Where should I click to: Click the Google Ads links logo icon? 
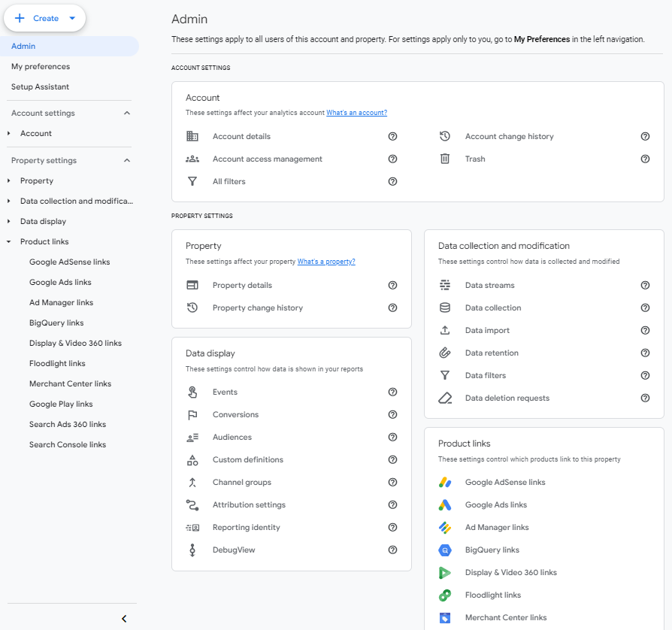pyautogui.click(x=445, y=504)
